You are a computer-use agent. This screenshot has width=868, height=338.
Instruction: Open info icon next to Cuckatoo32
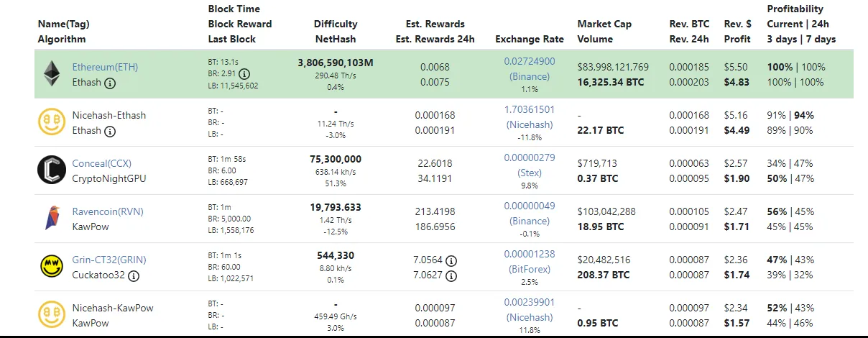coord(134,275)
